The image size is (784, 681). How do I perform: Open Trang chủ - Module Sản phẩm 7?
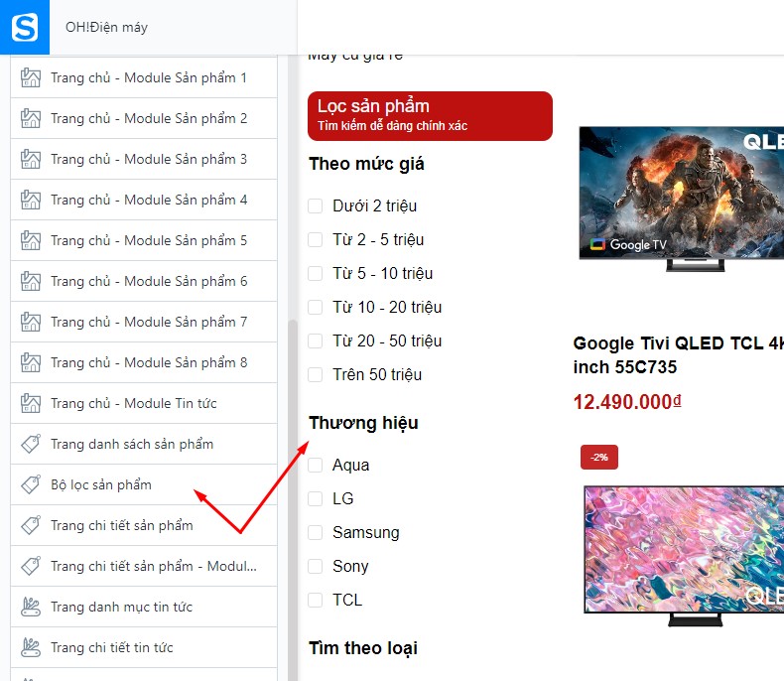pos(144,322)
